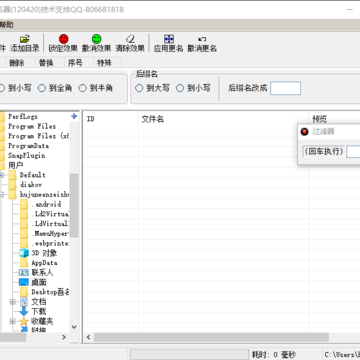360x360 pixels.
Task: Choose the 到全角 radio option
Action: tap(42, 88)
